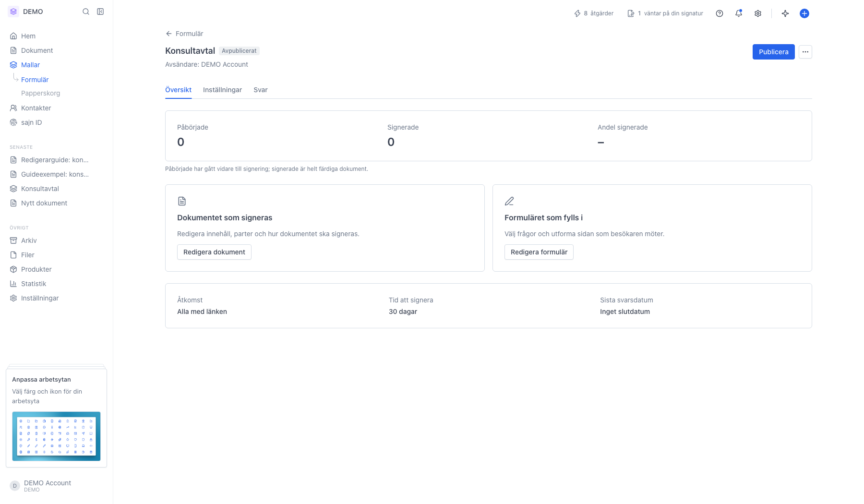Open settings gear in top bar
The image size is (864, 504).
758,13
